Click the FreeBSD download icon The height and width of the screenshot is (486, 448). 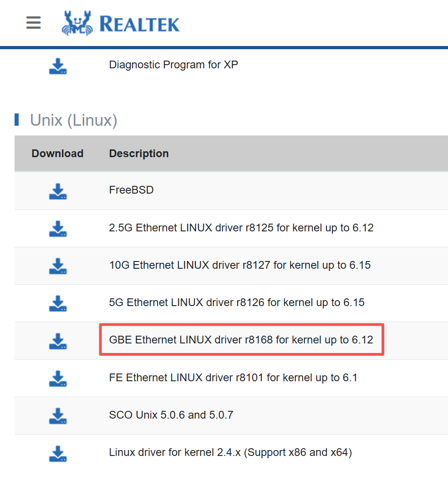58,191
